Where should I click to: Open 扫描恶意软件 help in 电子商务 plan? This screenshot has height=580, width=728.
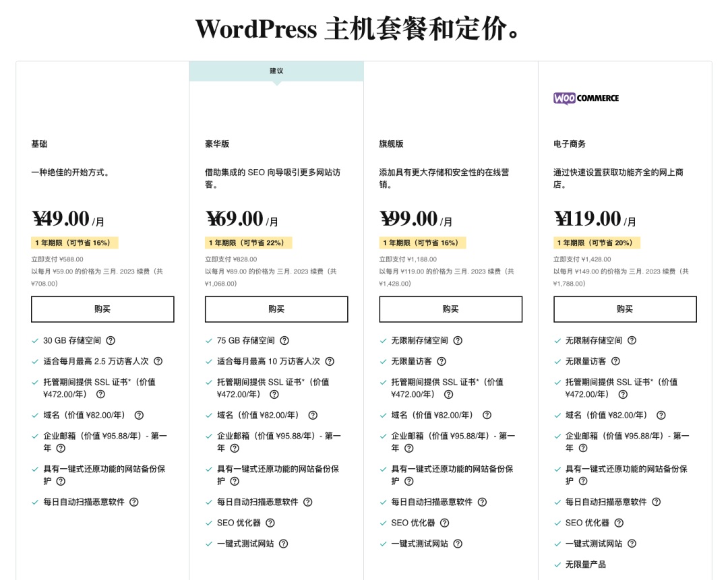coord(657,502)
